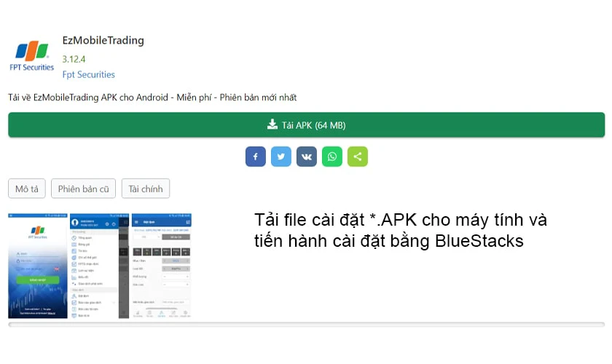Open the order entry screenshot thumbnail
Image resolution: width=612 pixels, height=364 pixels.
[x=162, y=266]
